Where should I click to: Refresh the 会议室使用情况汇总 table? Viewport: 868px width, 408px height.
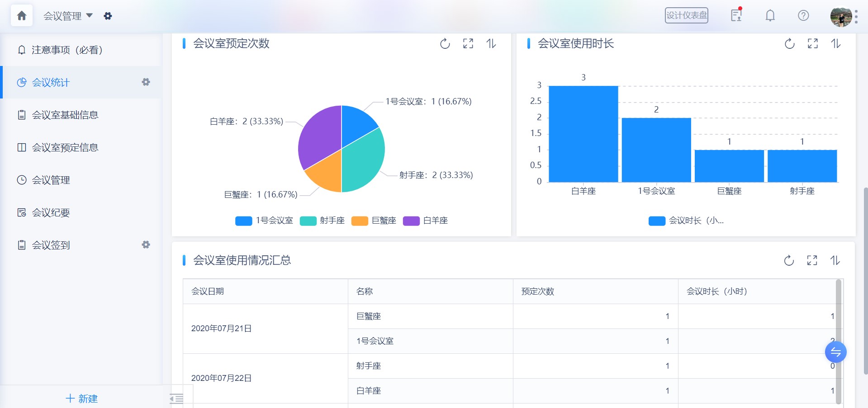coord(789,260)
